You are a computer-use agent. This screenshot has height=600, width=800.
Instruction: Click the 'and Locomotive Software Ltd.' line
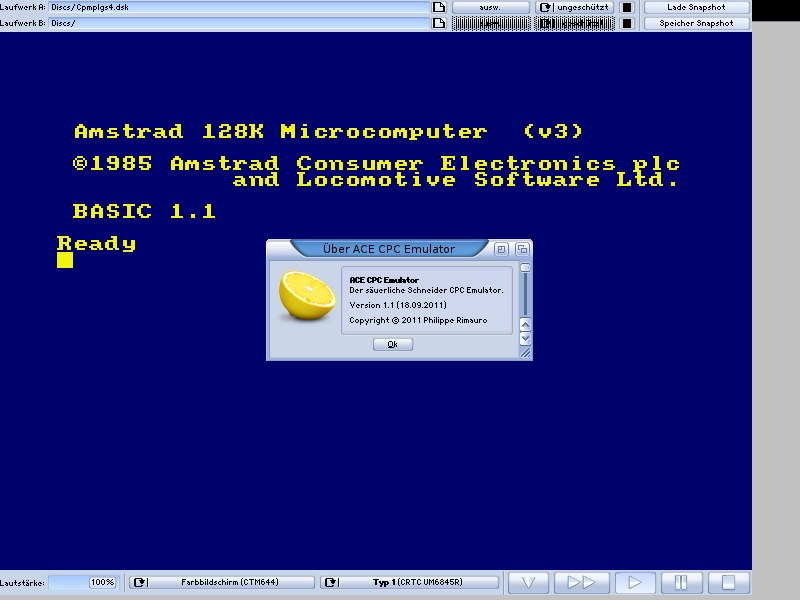coord(456,179)
